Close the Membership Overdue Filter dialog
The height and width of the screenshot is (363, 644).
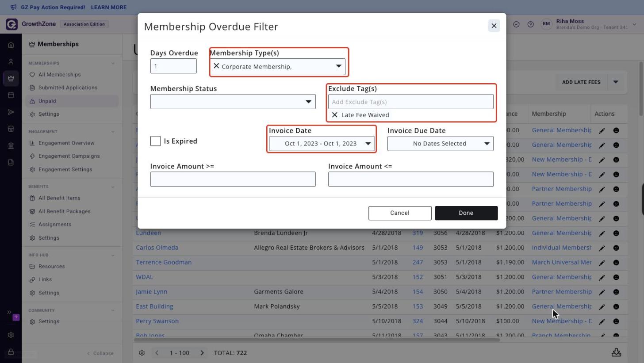pos(494,26)
